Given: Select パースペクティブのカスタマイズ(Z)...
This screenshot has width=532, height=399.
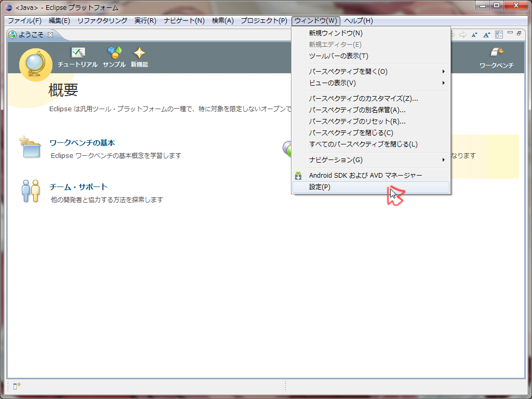Looking at the screenshot, I should pos(371,99).
